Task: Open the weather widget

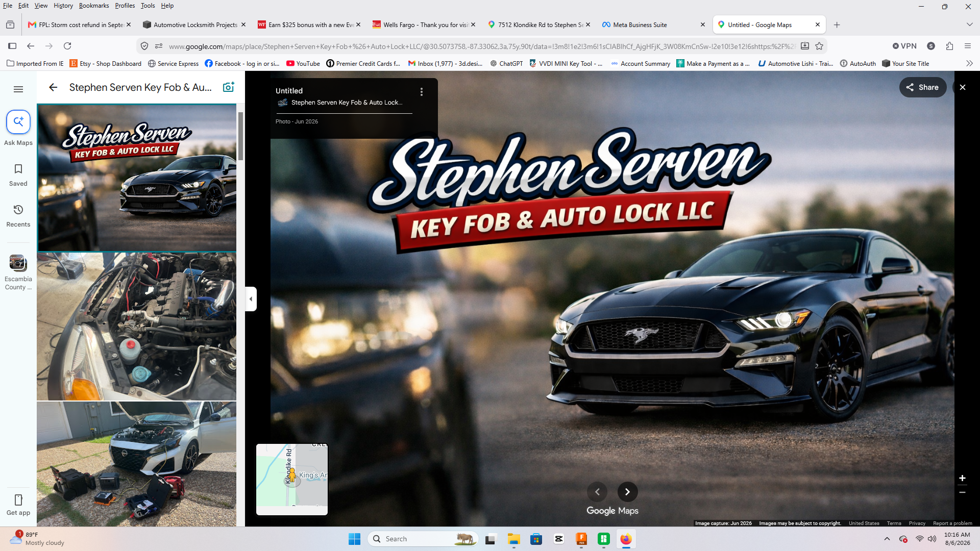Action: pos(37,539)
